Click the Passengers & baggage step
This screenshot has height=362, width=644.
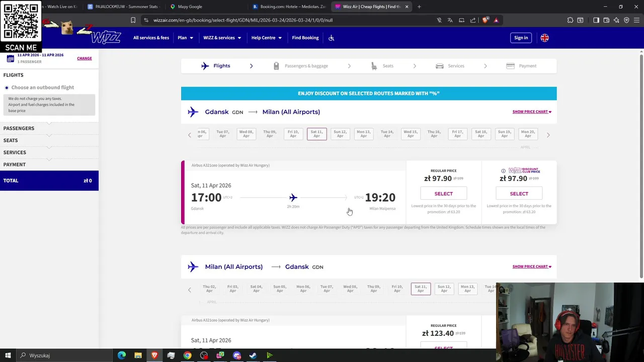(301, 66)
